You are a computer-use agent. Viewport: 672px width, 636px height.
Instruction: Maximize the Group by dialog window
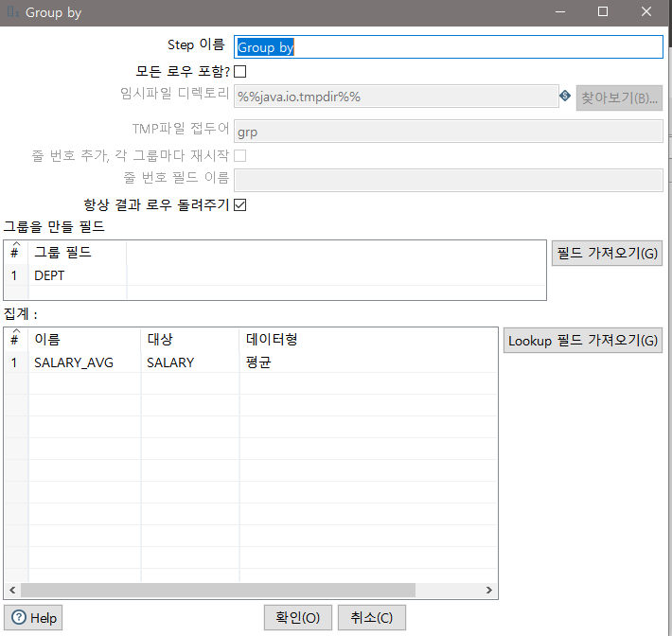click(x=603, y=12)
